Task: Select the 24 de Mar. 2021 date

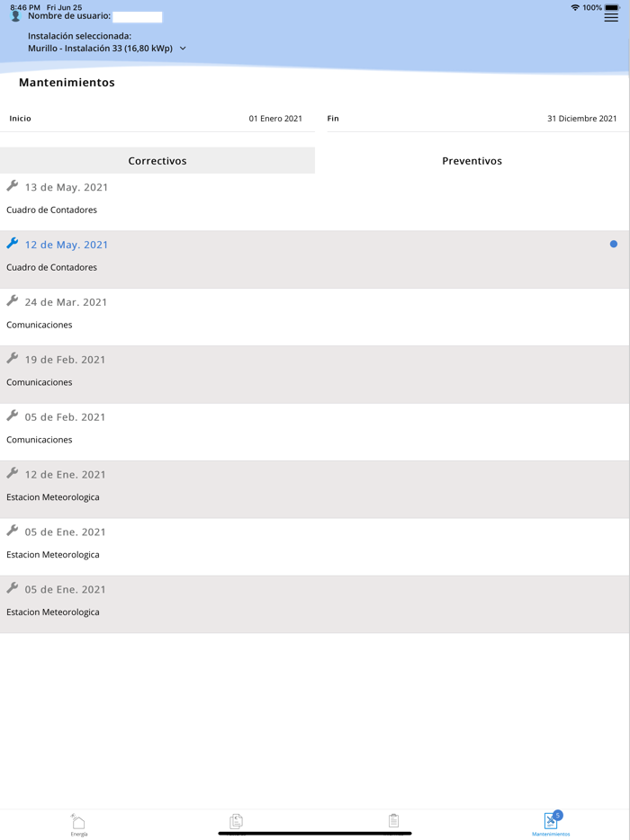Action: (x=66, y=302)
